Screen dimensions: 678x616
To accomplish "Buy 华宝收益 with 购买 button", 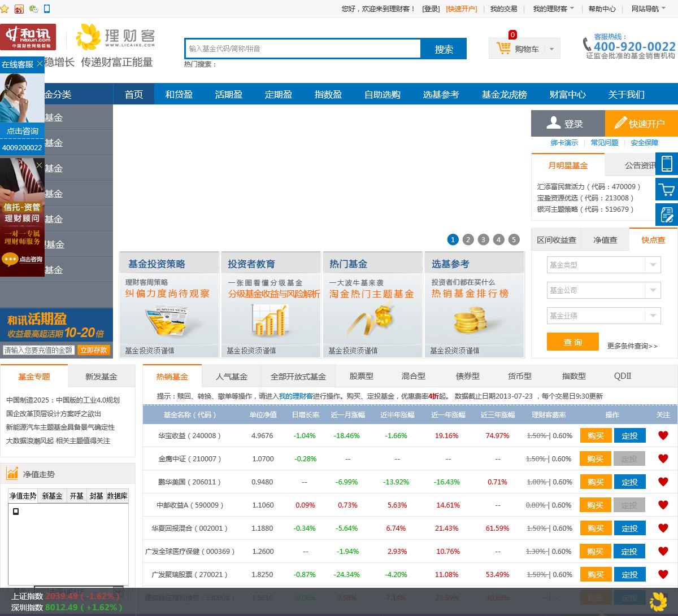I will (x=596, y=435).
